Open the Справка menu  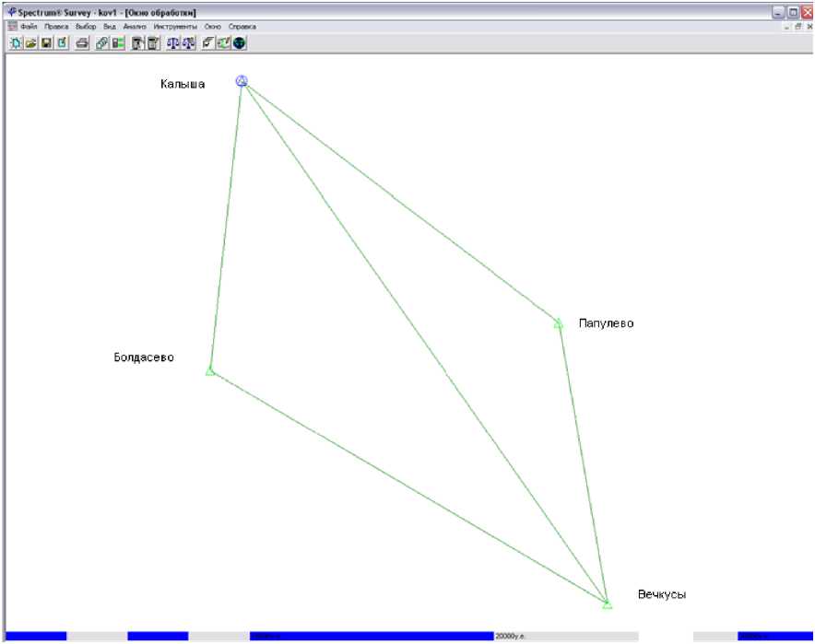[x=242, y=27]
